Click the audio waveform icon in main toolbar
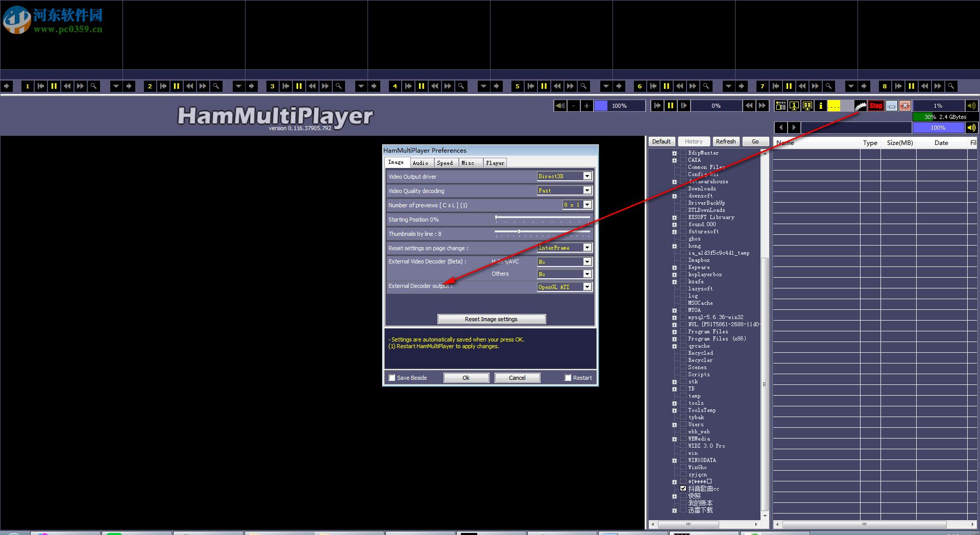980x535 pixels. 560,106
